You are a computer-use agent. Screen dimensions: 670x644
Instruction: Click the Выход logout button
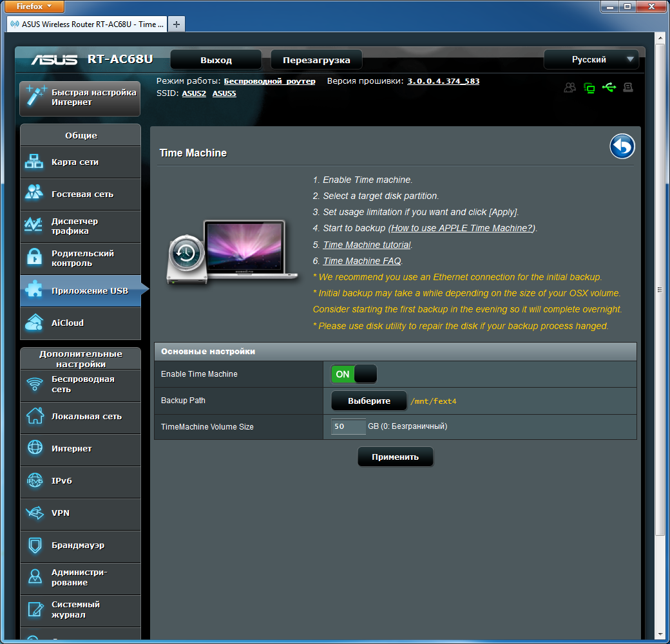click(216, 60)
